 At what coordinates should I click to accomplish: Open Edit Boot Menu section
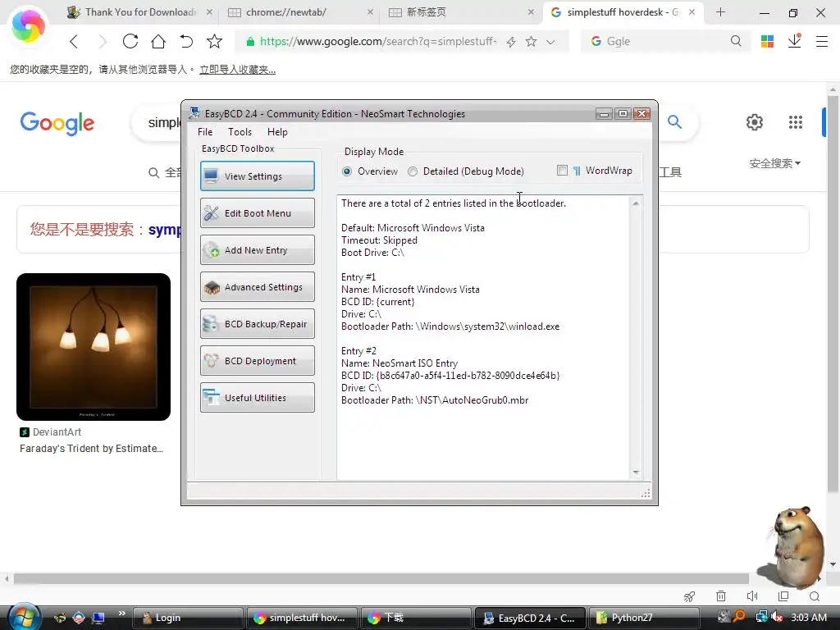pos(257,213)
